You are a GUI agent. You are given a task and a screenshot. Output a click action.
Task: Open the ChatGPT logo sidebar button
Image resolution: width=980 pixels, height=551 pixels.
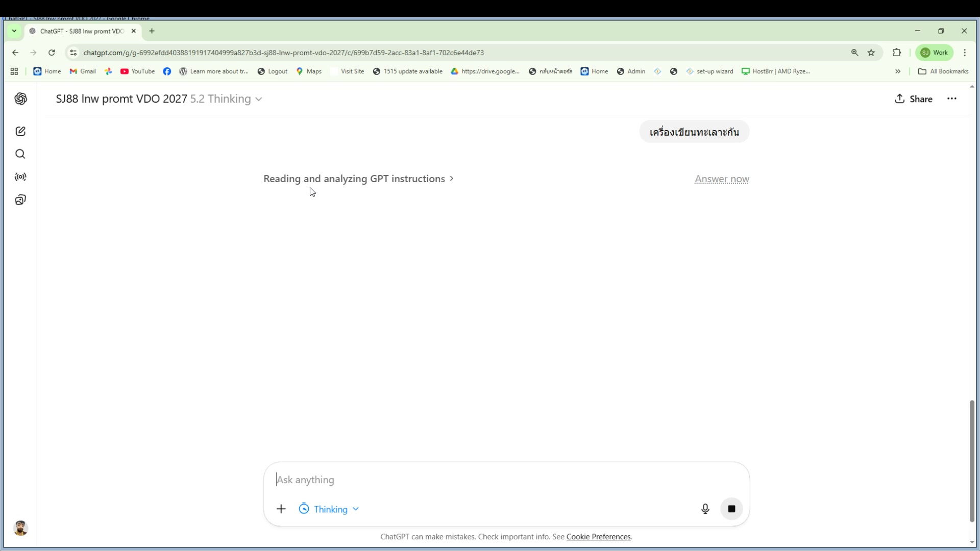(20, 99)
